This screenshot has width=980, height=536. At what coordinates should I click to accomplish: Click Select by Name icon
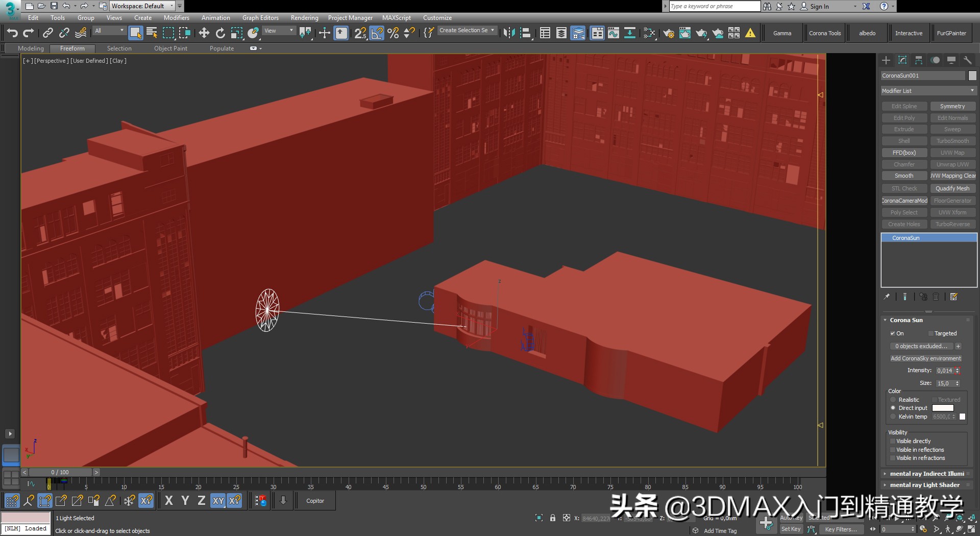(151, 32)
